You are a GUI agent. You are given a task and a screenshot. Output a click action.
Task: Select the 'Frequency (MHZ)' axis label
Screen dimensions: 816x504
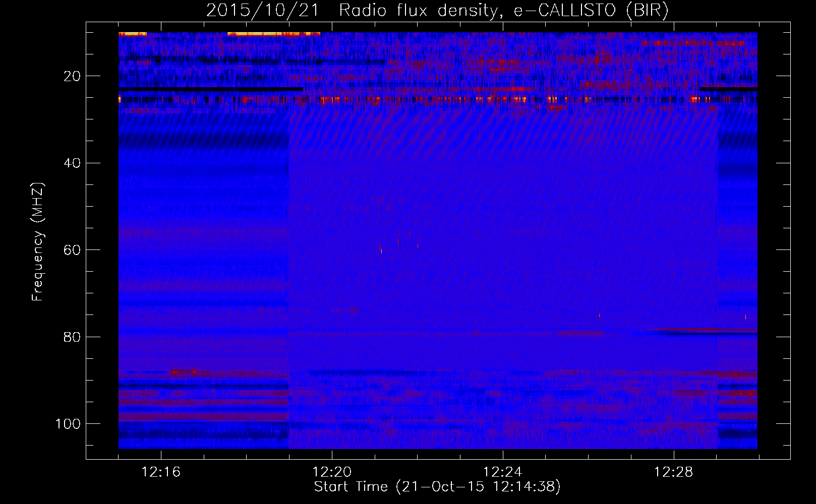[38, 241]
